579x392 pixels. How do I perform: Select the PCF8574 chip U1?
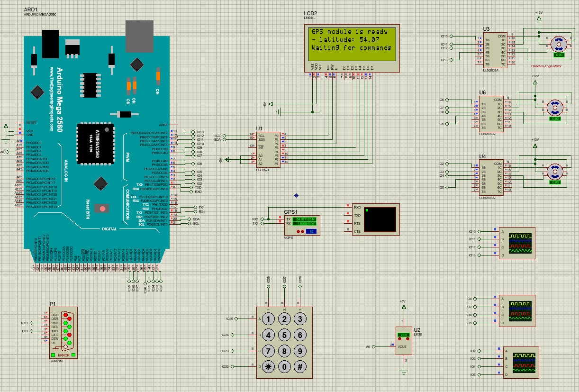(268, 149)
